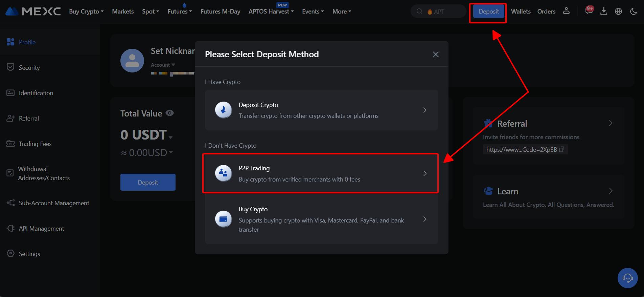
Task: Click the blue Deposit button in header
Action: pyautogui.click(x=489, y=12)
